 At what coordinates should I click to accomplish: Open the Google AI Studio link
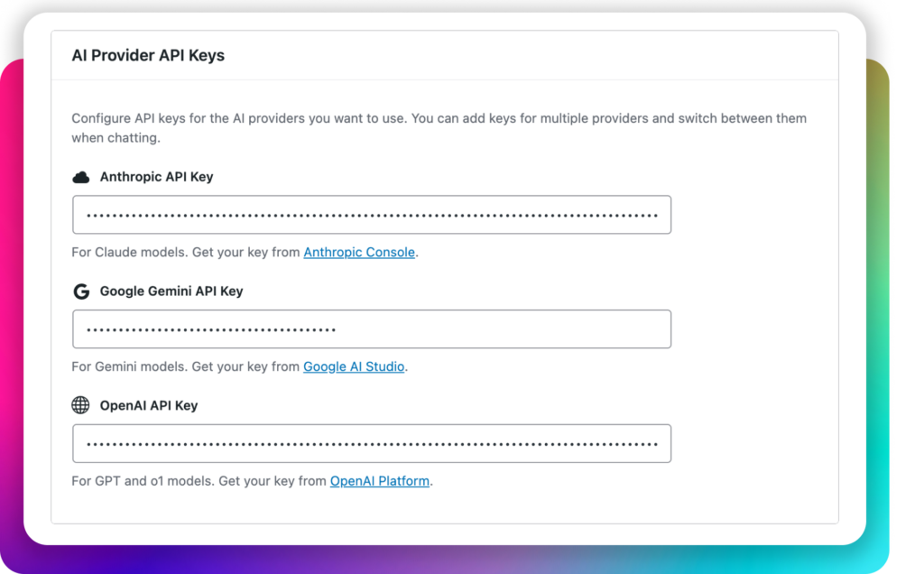pyautogui.click(x=354, y=367)
